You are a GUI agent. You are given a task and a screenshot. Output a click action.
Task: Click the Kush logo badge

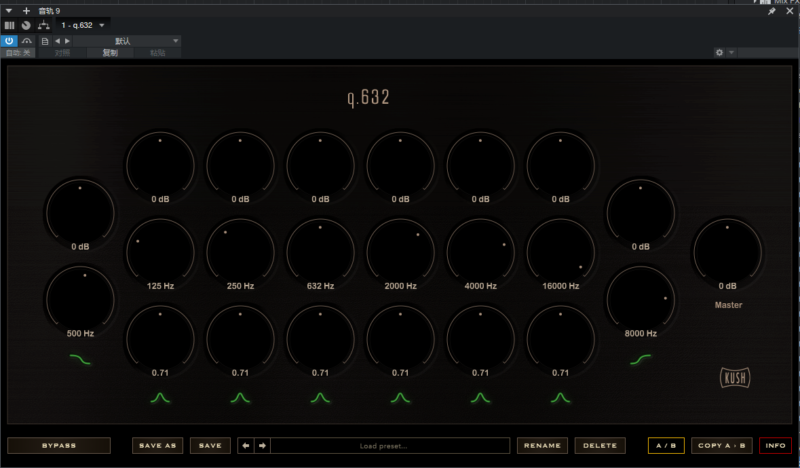pyautogui.click(x=735, y=377)
